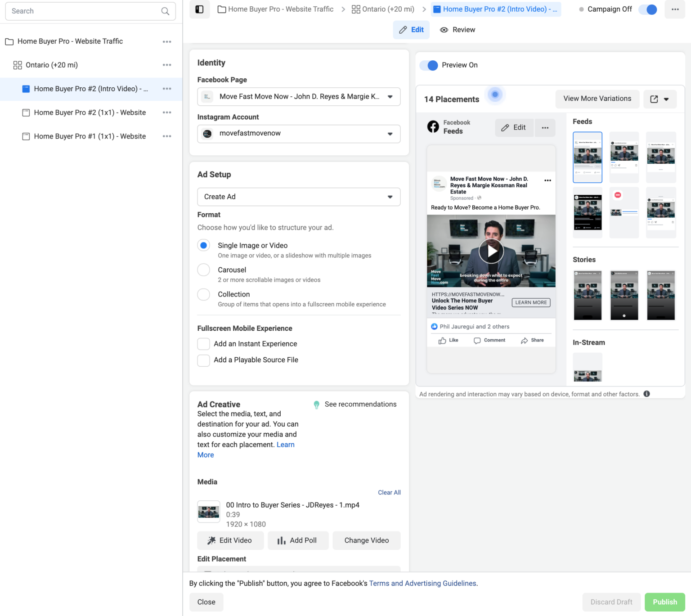Click the search magnifier icon
This screenshot has height=616, width=691.
click(166, 11)
